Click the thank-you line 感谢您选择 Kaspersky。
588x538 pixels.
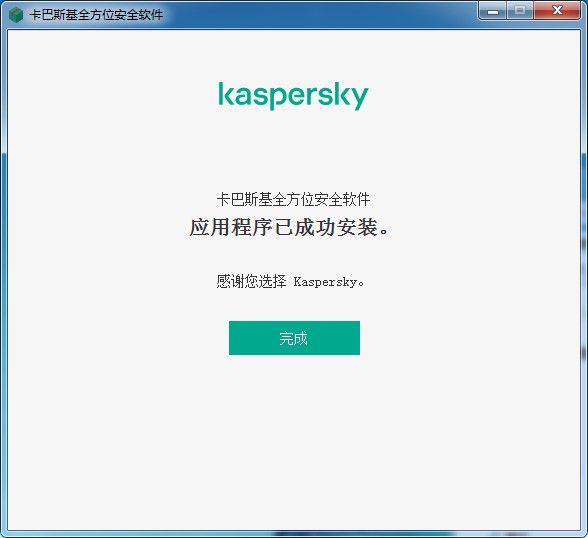pos(290,281)
